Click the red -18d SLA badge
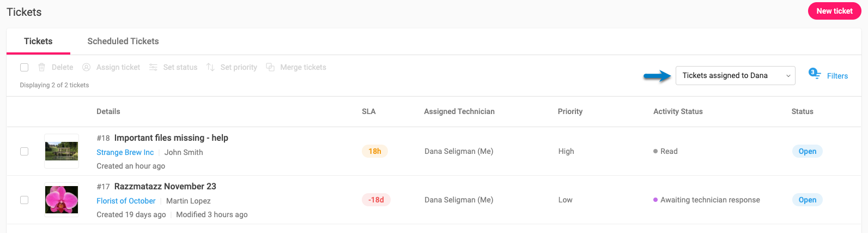This screenshot has width=868, height=233. click(x=376, y=200)
